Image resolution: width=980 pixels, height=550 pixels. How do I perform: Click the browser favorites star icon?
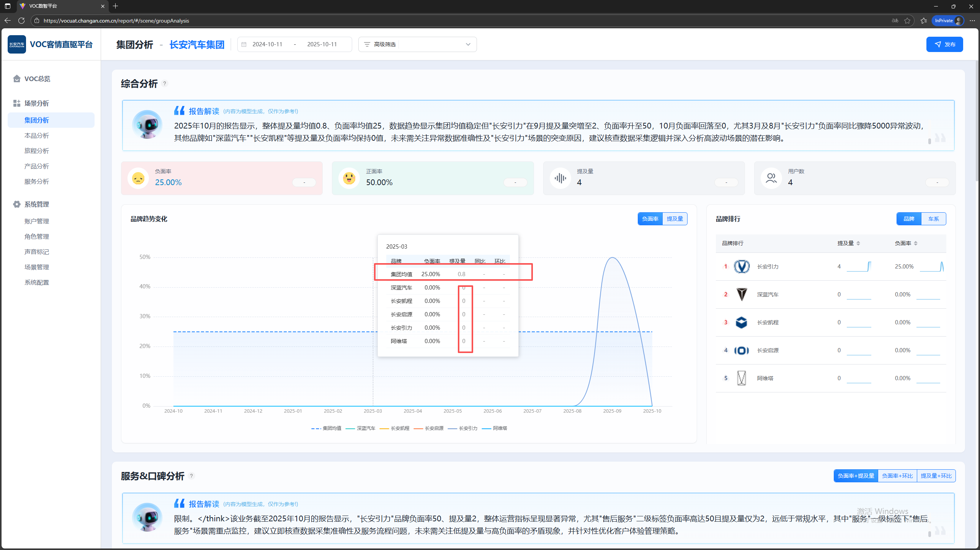pyautogui.click(x=907, y=21)
